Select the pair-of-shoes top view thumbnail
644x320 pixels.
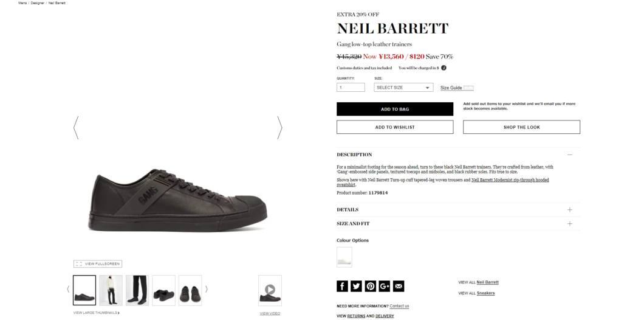190,290
